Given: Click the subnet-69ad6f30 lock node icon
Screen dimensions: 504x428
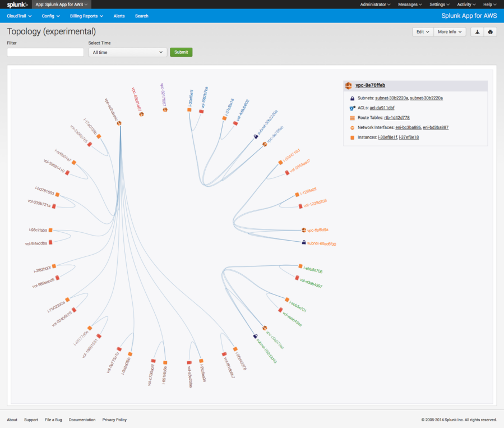Looking at the screenshot, I should [303, 242].
